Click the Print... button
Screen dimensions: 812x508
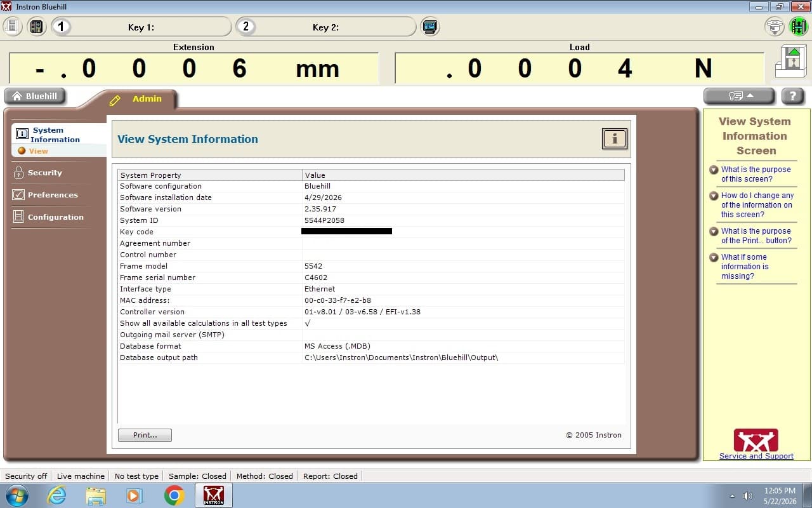point(145,435)
